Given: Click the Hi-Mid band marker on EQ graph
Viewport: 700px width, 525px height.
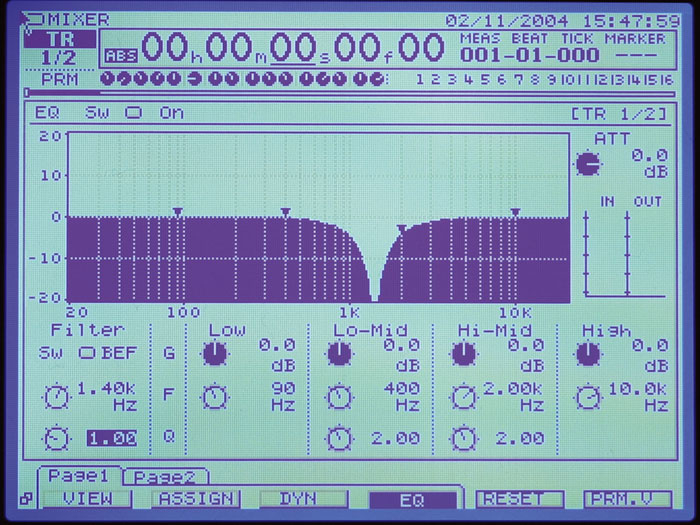Looking at the screenshot, I should click(402, 229).
